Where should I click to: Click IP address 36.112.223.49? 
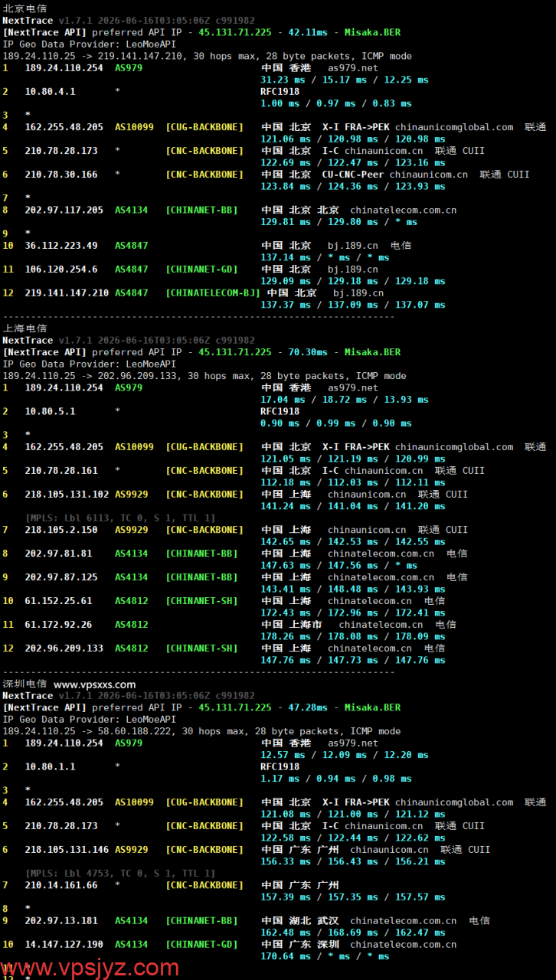[x=61, y=246]
